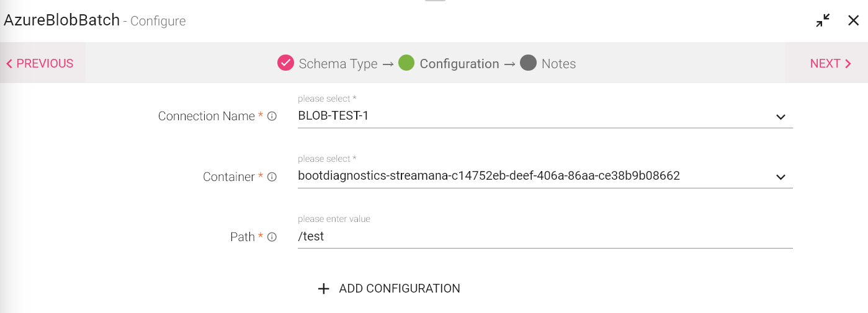Click the collapse window arrows icon

point(823,20)
